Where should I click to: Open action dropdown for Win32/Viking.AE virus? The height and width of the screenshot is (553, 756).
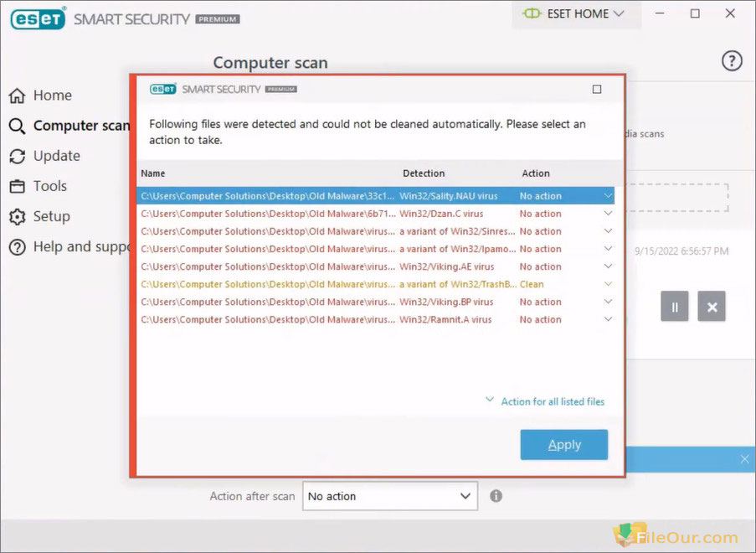pyautogui.click(x=608, y=266)
